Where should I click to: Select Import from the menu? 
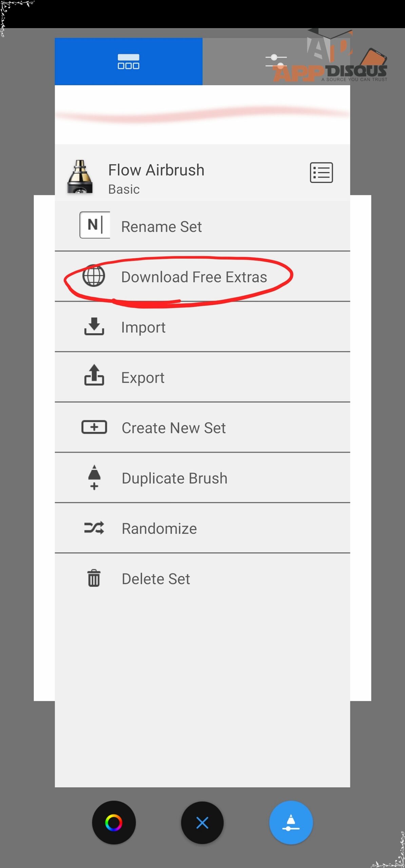203,327
